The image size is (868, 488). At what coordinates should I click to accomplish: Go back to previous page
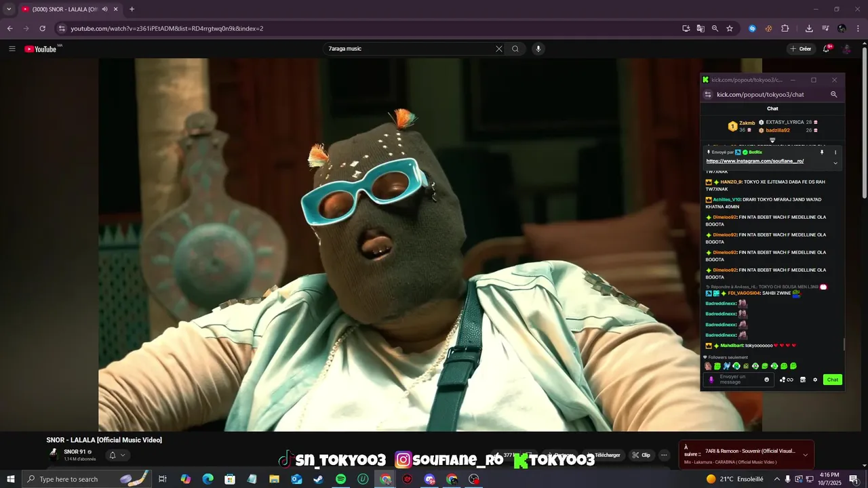[9, 28]
